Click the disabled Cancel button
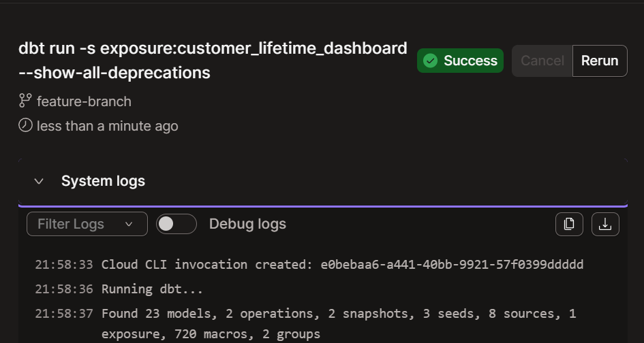The width and height of the screenshot is (644, 343). click(542, 61)
